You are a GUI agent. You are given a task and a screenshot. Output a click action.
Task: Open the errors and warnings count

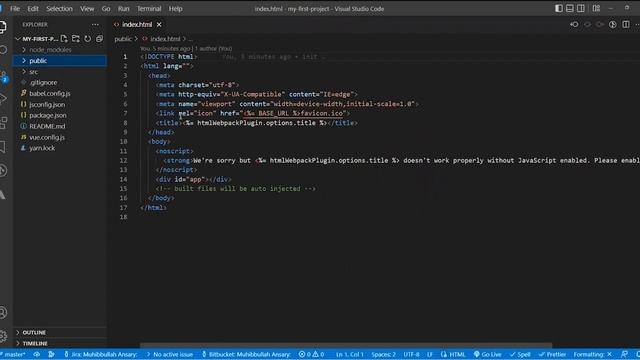(311, 354)
